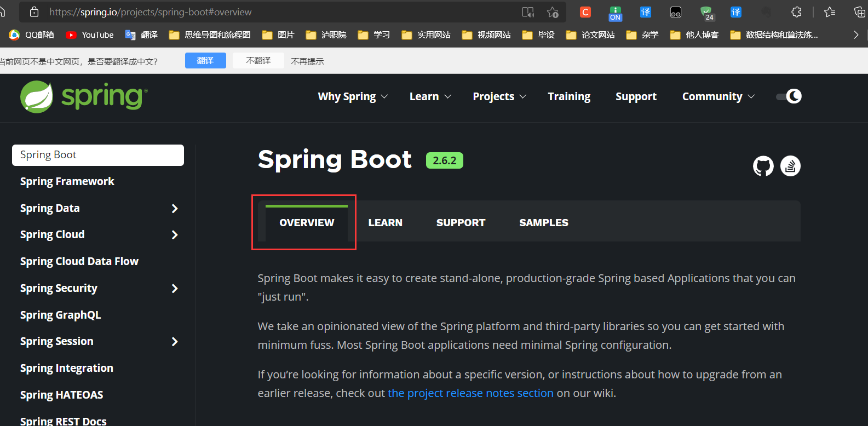This screenshot has width=868, height=426.
Task: Click the 不翻译 button
Action: click(x=258, y=60)
